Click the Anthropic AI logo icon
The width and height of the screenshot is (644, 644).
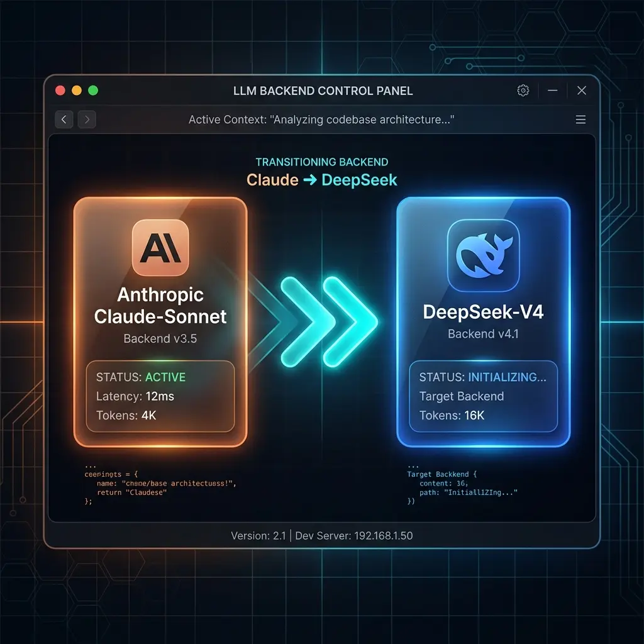coord(160,248)
